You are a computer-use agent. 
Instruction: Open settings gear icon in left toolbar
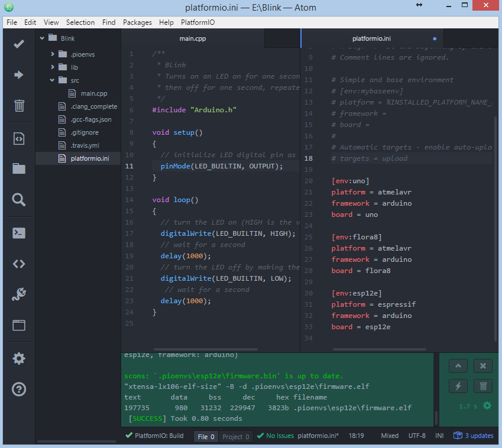coord(19,358)
